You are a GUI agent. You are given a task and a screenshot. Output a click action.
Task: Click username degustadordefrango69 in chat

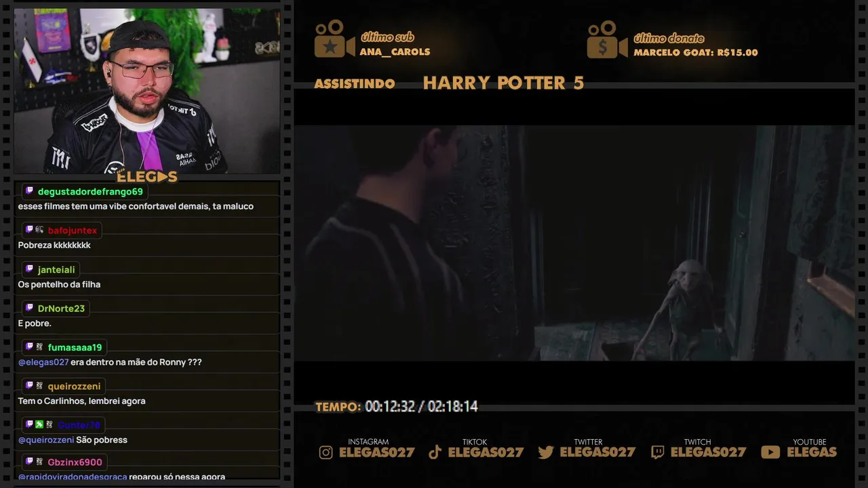pyautogui.click(x=90, y=192)
